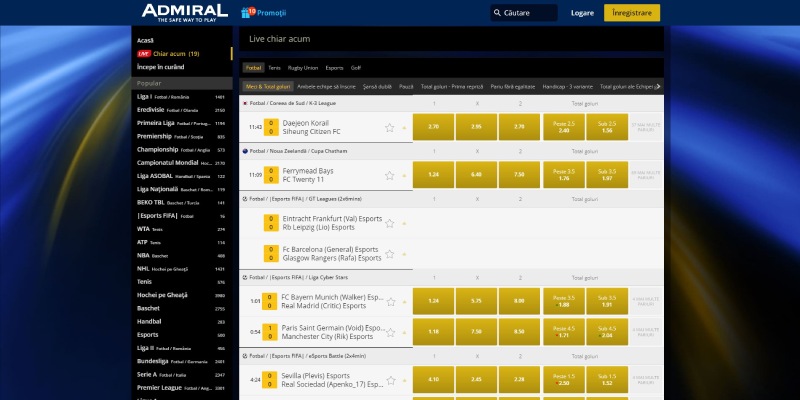The width and height of the screenshot is (800, 400).
Task: Click the football icon by Liga Cyber Stars header
Action: (x=245, y=278)
